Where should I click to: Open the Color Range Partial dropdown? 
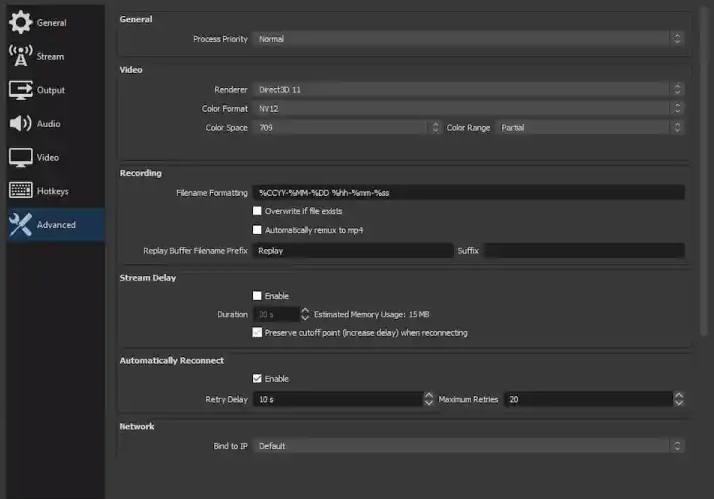pyautogui.click(x=590, y=127)
